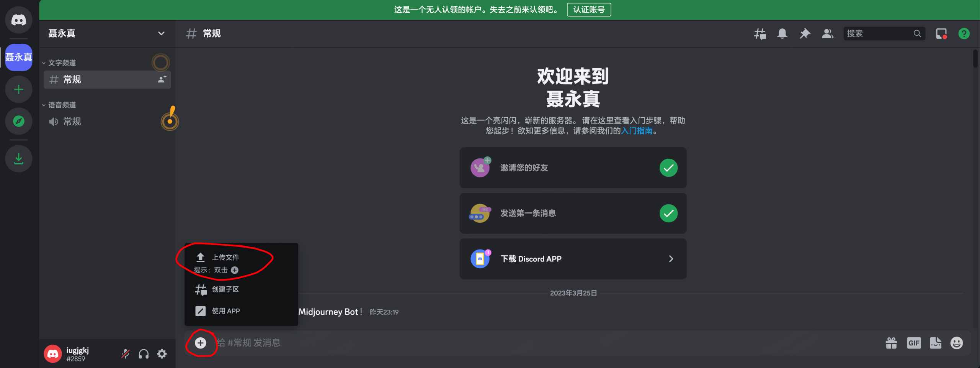Open the 入门指南 link
This screenshot has width=980, height=368.
(637, 131)
